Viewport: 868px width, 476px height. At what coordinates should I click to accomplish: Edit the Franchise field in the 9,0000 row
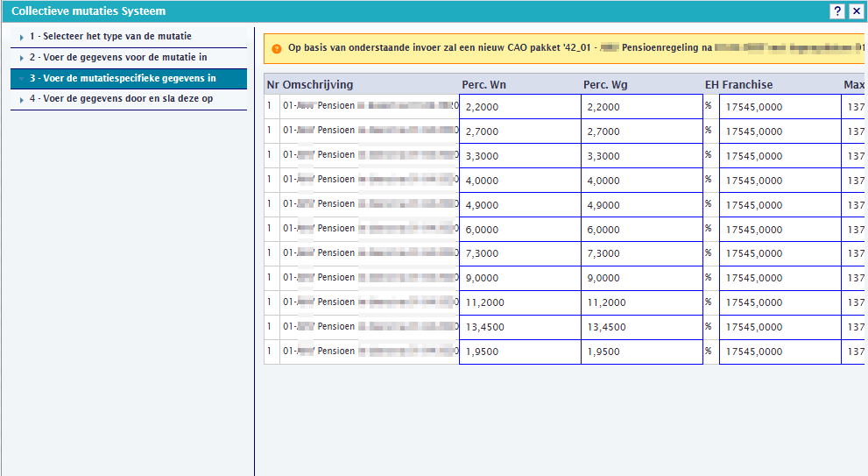tap(780, 278)
